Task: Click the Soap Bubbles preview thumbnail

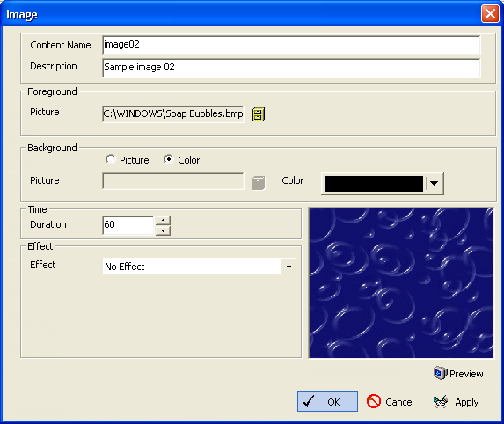Action: [x=401, y=283]
